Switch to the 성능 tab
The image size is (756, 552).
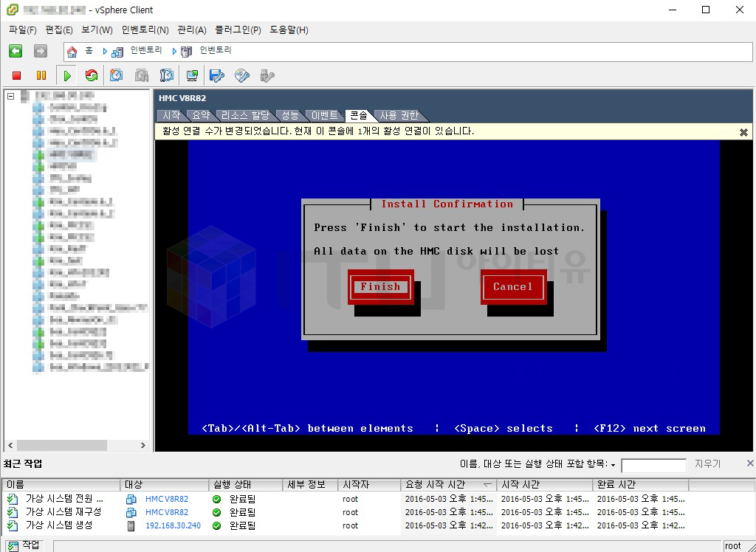[290, 116]
